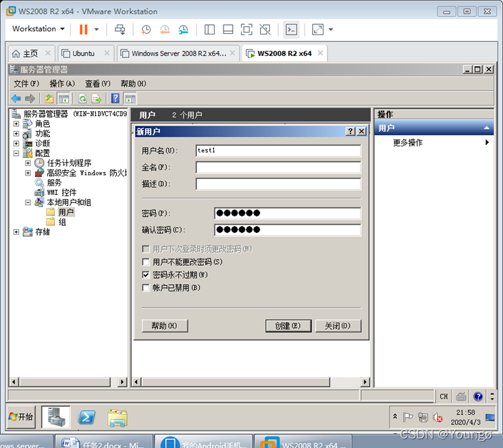Check 用户不能更改密码
Viewport: 503px width, 448px height.
click(x=146, y=262)
